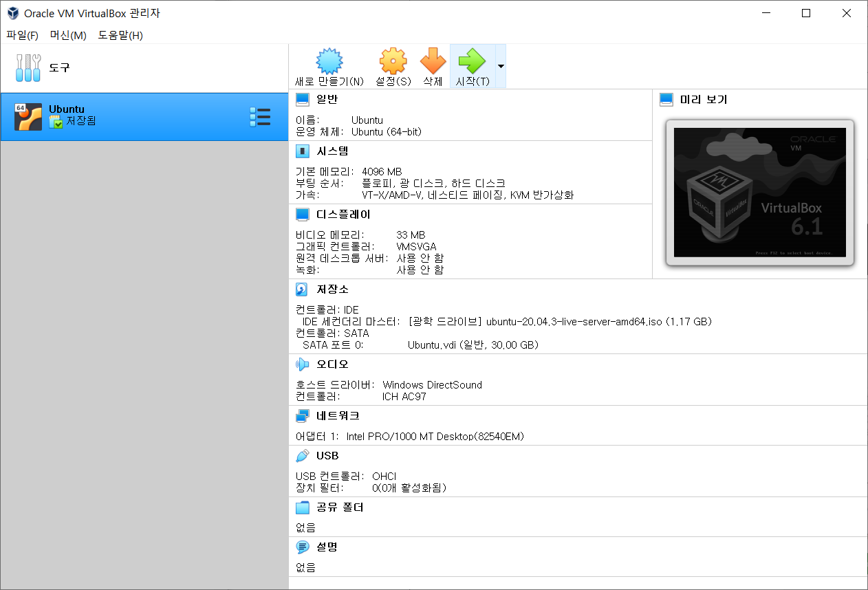Click the 새로 만들기(N) new VM icon
This screenshot has height=590, width=868.
point(329,61)
